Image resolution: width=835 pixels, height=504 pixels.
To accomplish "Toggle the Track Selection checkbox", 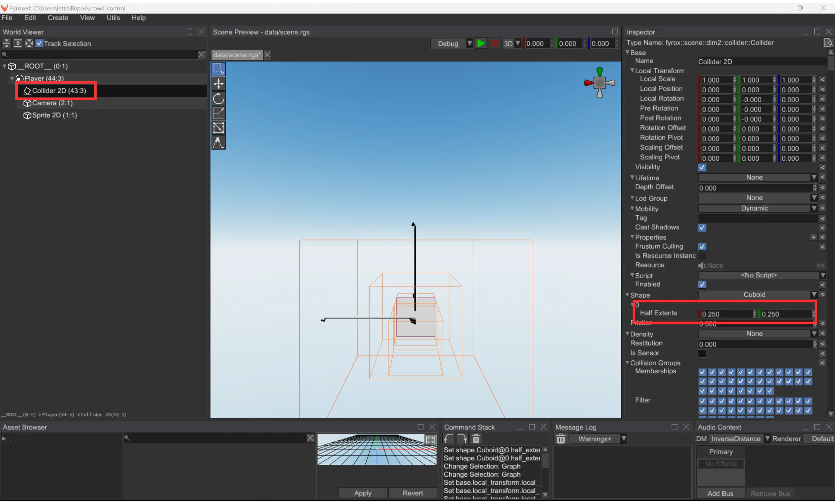I will pyautogui.click(x=40, y=43).
